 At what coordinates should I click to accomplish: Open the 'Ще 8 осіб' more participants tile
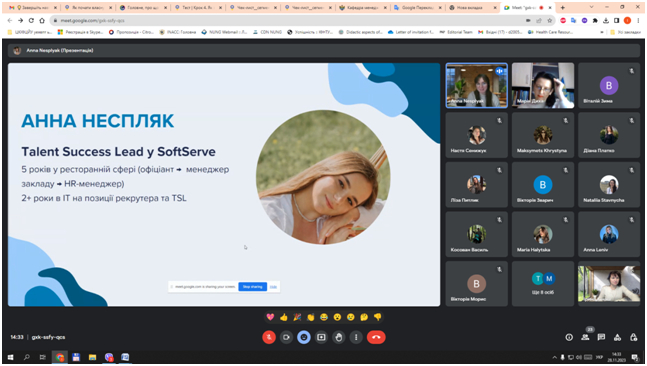tap(543, 283)
